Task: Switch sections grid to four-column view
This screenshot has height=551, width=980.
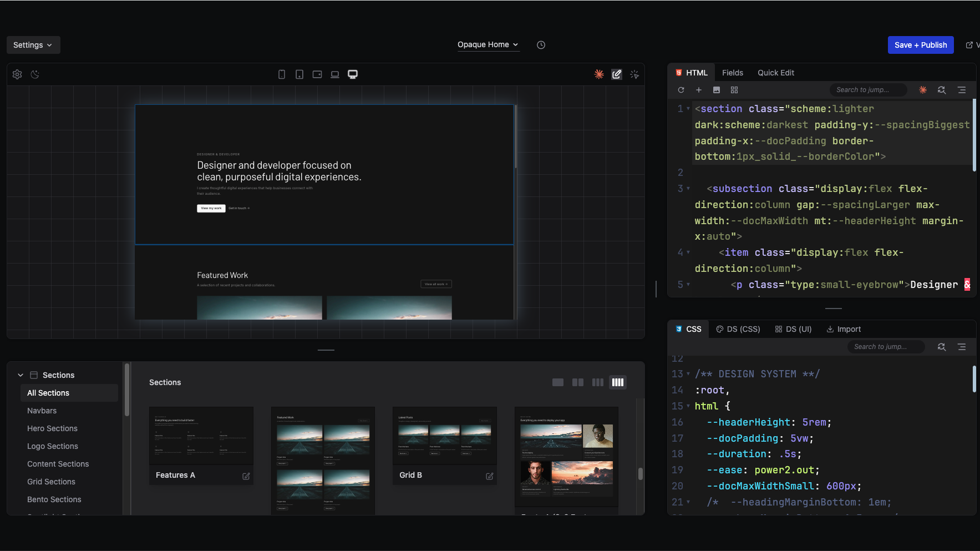Action: [x=618, y=382]
